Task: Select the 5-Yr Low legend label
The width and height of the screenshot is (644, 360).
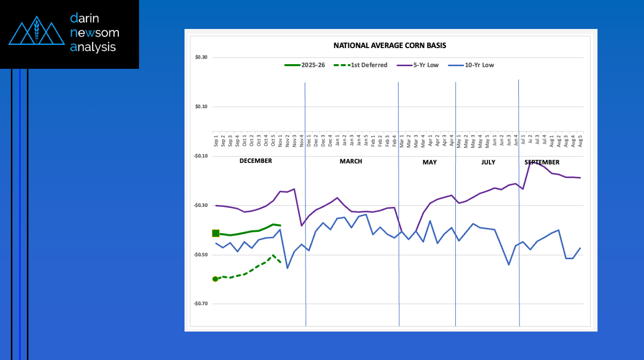Action: point(425,65)
